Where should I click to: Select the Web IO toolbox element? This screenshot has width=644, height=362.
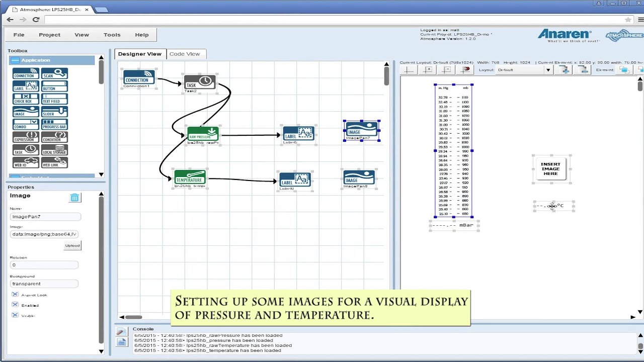[x=26, y=162]
